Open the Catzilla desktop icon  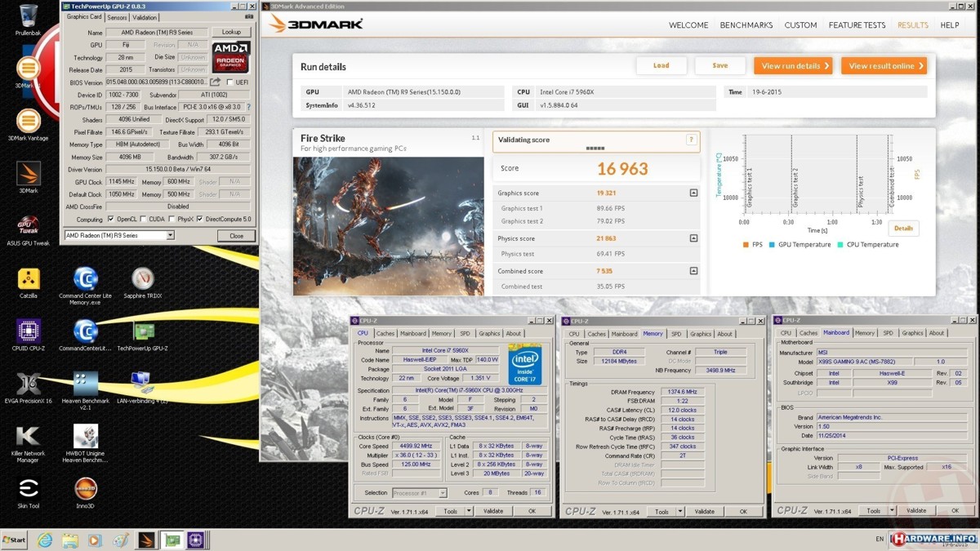tap(29, 279)
